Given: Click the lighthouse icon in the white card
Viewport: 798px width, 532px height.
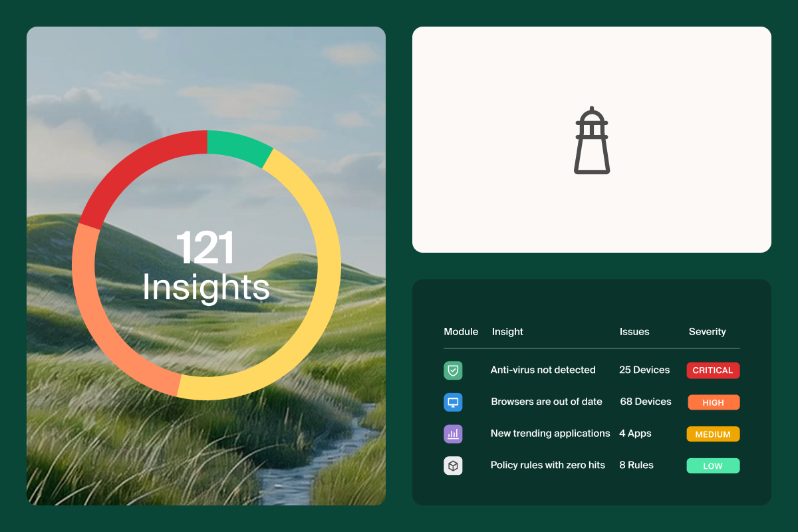Looking at the screenshot, I should pos(592,140).
